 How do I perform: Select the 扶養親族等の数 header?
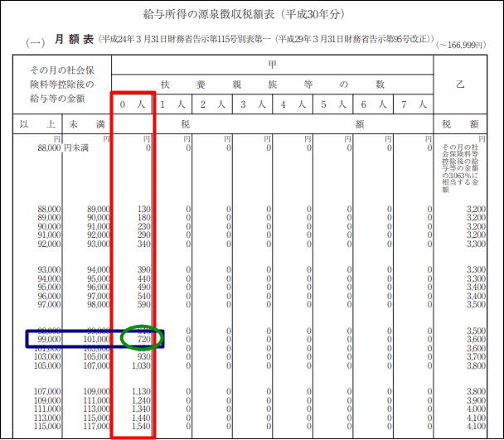273,85
